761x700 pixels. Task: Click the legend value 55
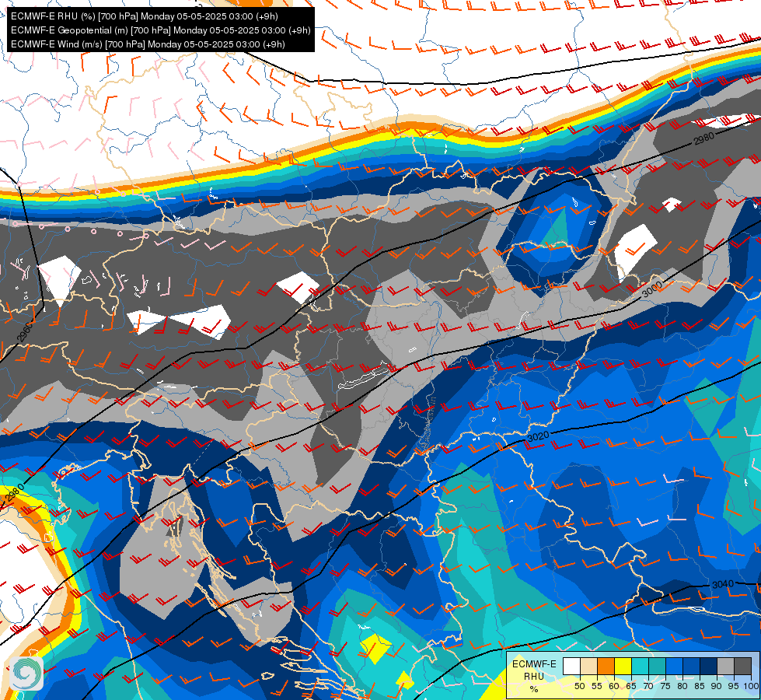pyautogui.click(x=597, y=686)
